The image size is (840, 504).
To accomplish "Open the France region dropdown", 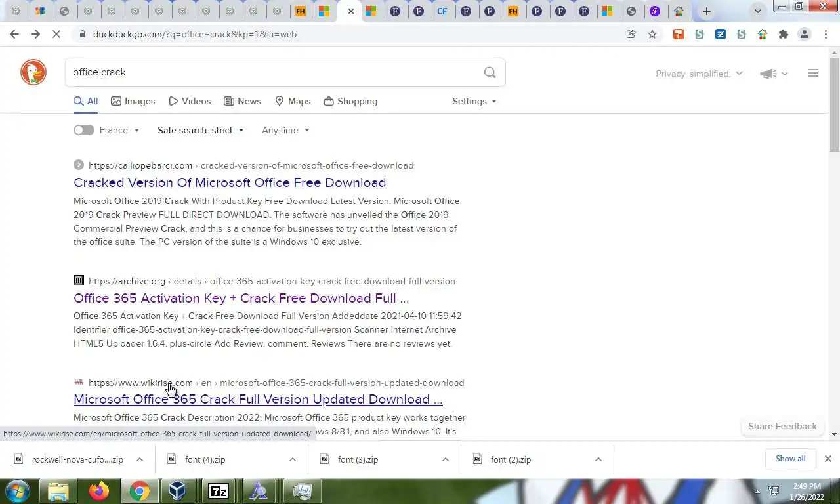I will tap(119, 130).
